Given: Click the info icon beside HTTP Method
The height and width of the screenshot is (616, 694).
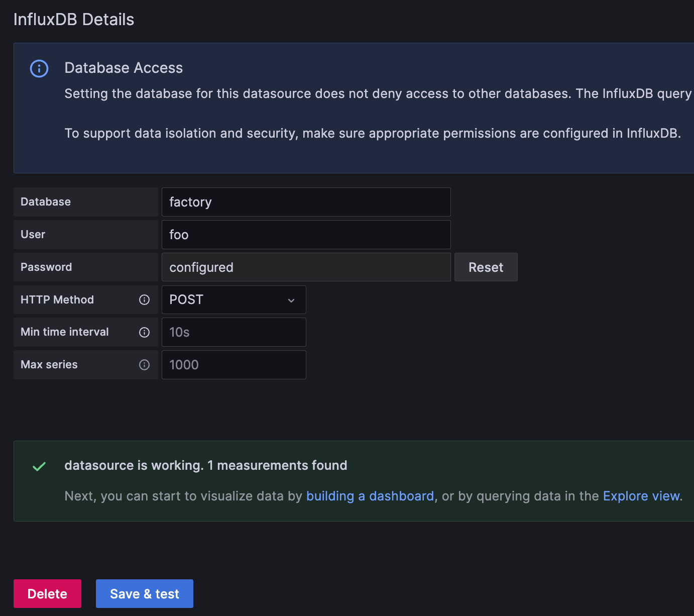Looking at the screenshot, I should coord(144,300).
